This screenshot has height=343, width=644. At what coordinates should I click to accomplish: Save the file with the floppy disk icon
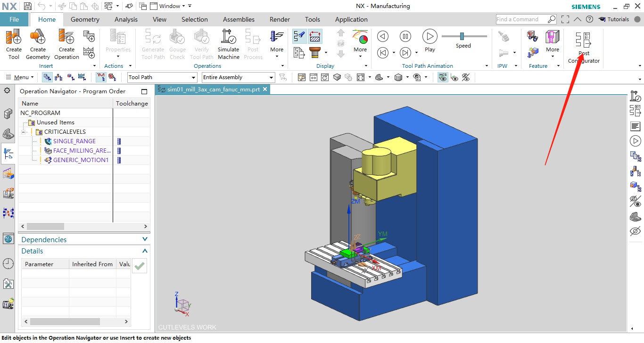(27, 6)
